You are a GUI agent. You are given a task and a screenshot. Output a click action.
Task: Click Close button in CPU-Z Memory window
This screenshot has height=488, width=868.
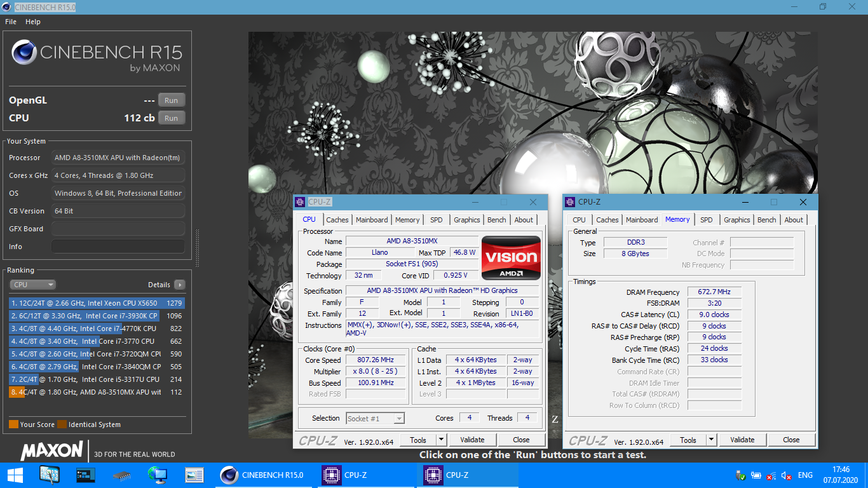pos(791,440)
